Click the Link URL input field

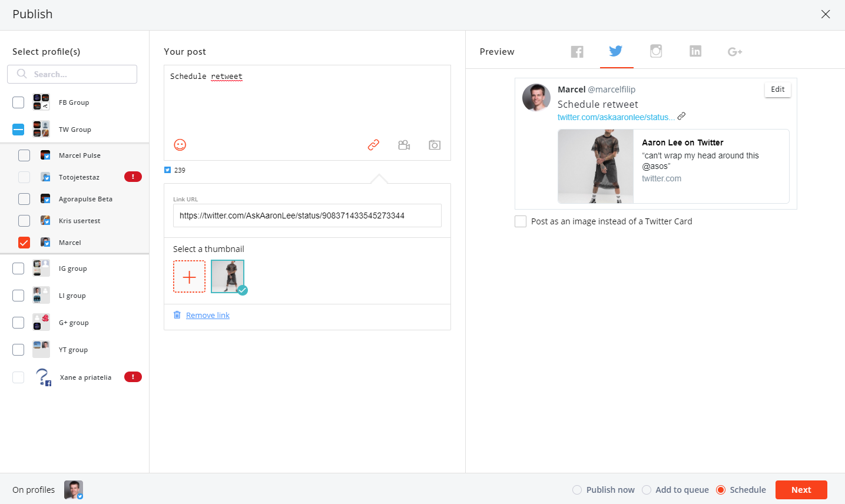pos(307,215)
